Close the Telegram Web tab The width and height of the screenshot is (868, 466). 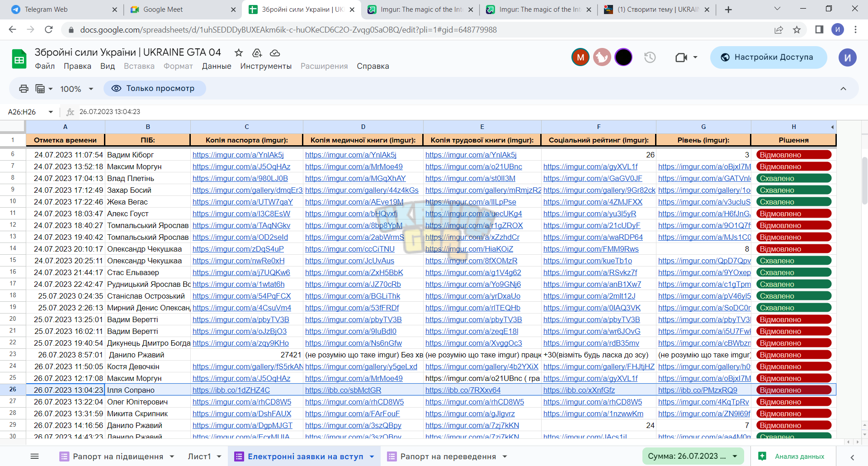point(114,10)
